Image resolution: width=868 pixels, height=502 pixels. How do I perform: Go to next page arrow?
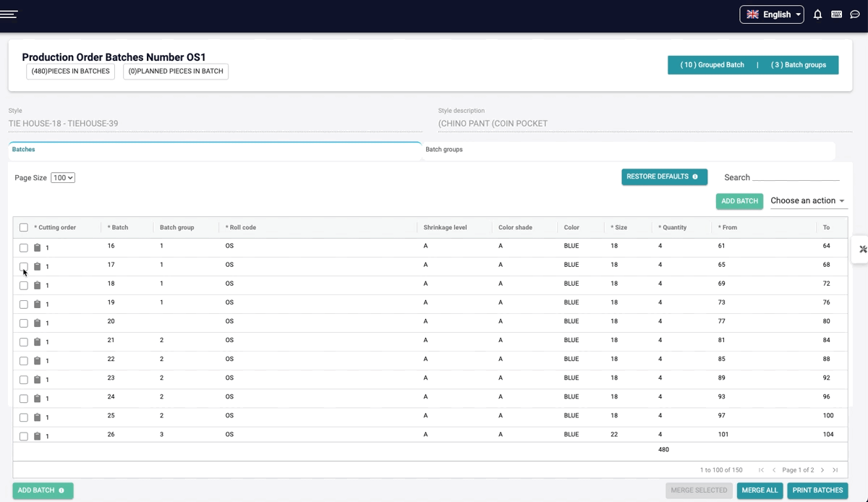click(x=822, y=470)
